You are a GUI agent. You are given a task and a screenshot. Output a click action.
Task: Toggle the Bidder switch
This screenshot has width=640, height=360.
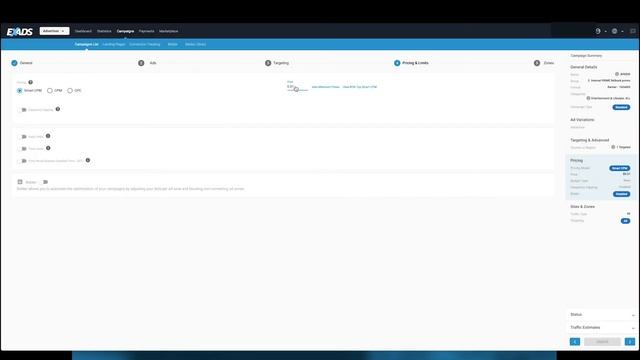click(44, 182)
